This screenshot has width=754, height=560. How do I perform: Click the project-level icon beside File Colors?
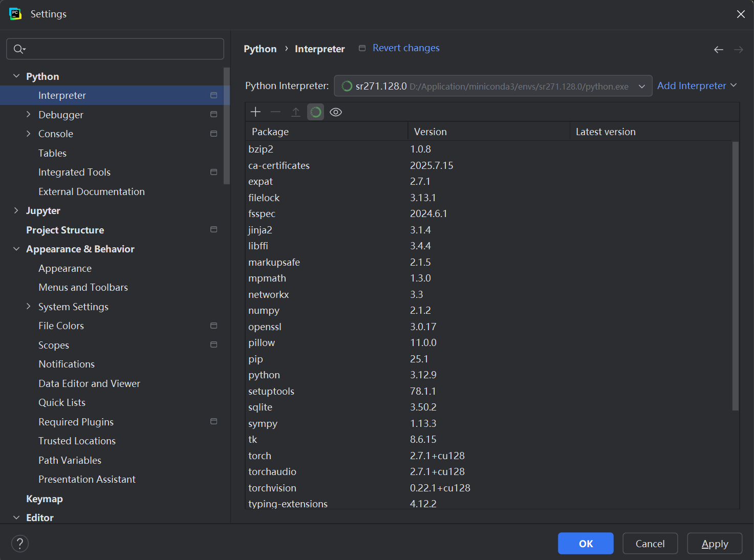[213, 326]
